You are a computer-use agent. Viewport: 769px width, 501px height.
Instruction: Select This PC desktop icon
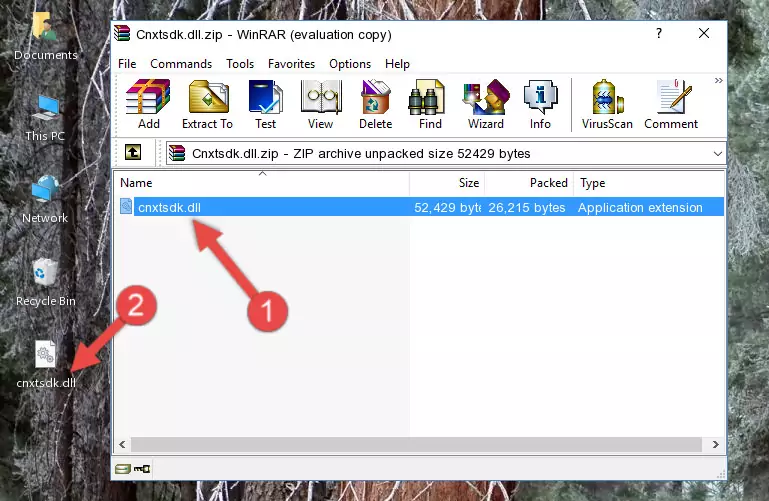coord(45,118)
